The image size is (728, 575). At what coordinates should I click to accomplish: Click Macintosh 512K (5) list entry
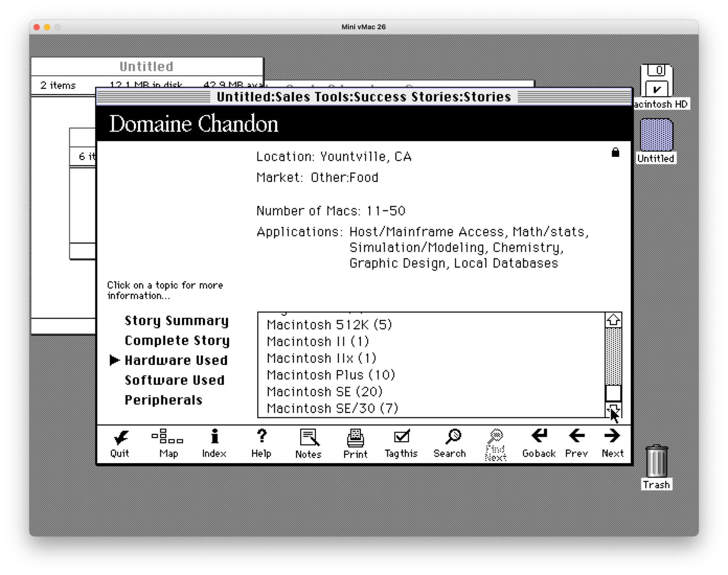(x=329, y=324)
